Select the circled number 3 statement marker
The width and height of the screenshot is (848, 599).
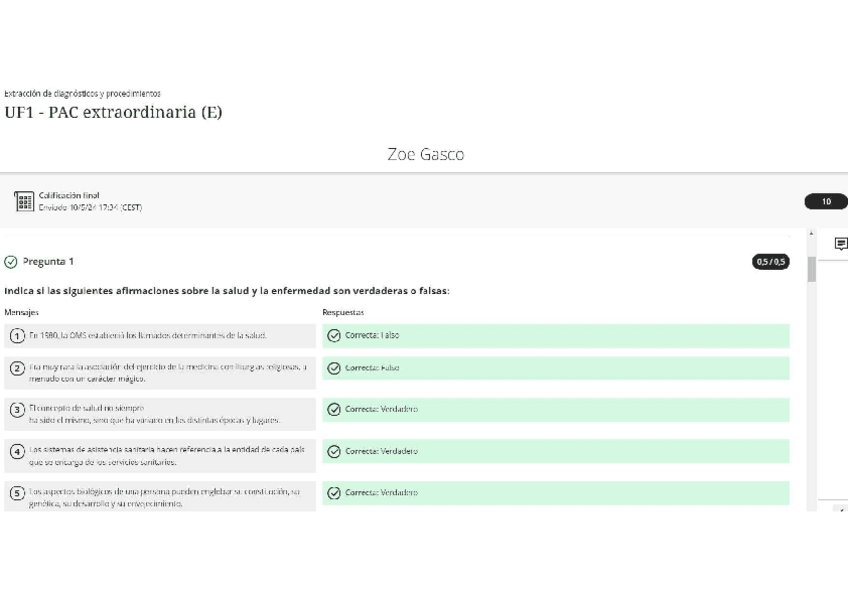[x=17, y=409]
